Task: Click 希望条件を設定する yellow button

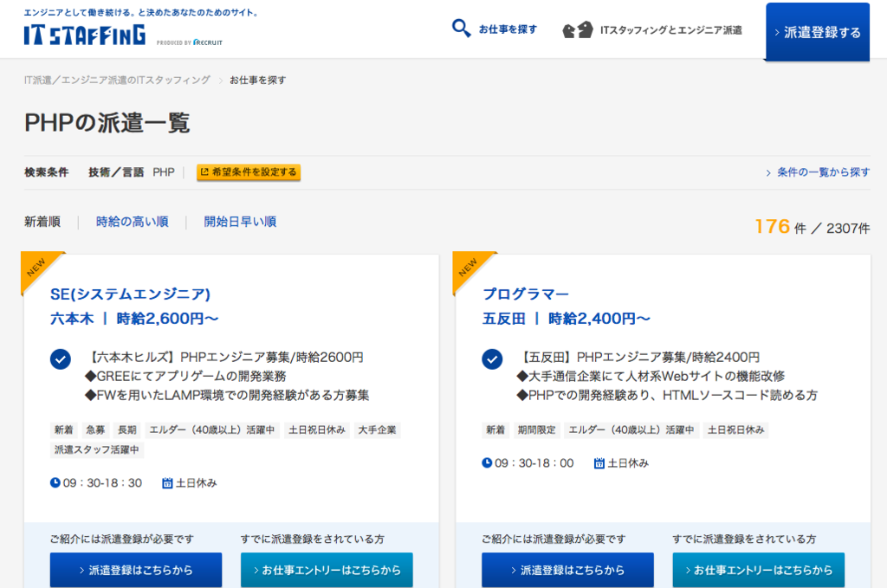Action: coord(249,171)
